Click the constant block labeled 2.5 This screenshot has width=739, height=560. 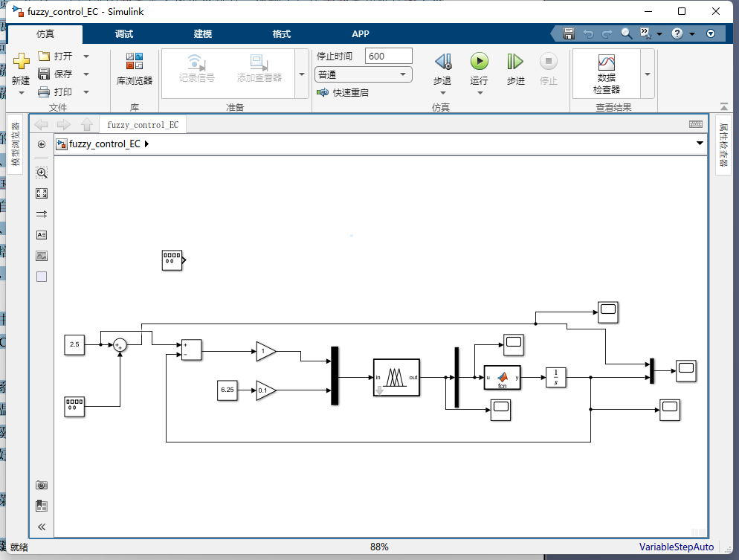coord(74,344)
